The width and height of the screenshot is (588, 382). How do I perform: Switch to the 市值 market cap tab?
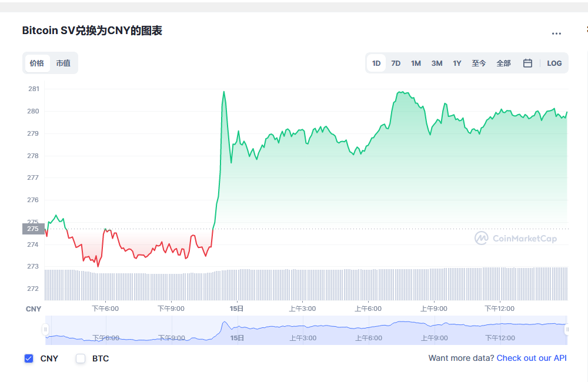pyautogui.click(x=64, y=63)
